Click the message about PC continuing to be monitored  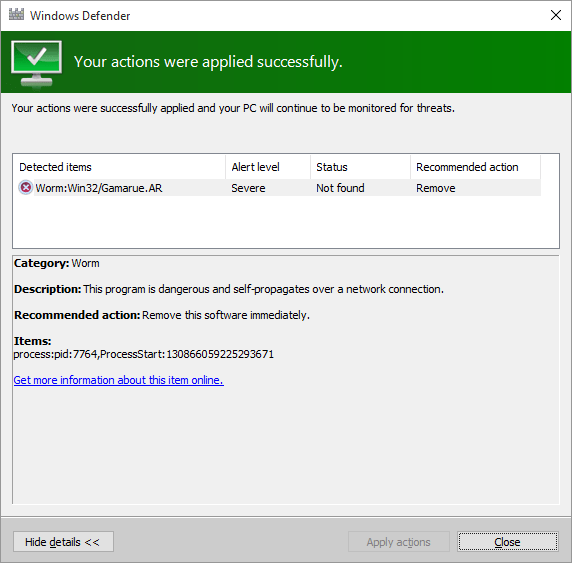coord(233,108)
